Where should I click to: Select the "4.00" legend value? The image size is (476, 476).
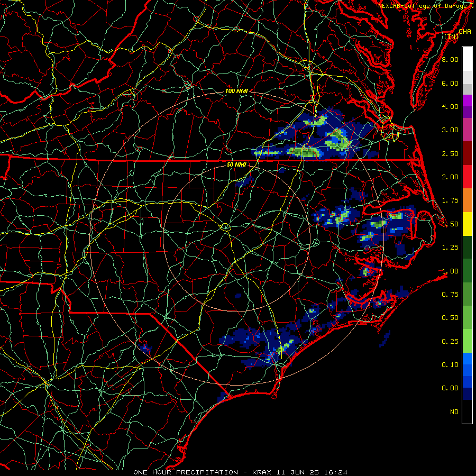click(x=450, y=106)
